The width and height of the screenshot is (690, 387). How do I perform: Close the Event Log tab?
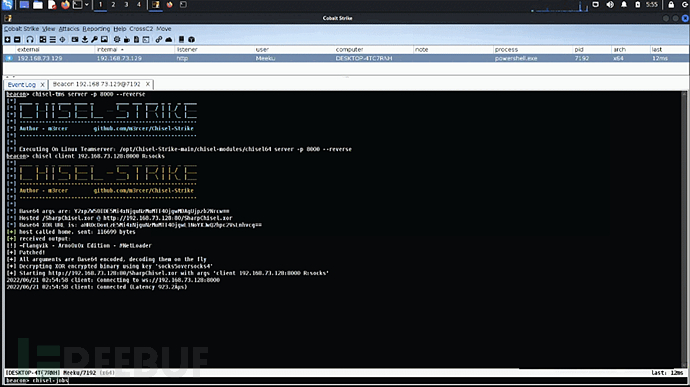[x=42, y=84]
